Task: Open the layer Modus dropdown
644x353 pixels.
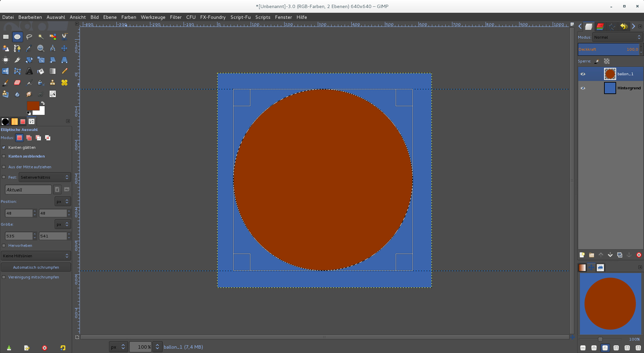Action: pos(617,37)
